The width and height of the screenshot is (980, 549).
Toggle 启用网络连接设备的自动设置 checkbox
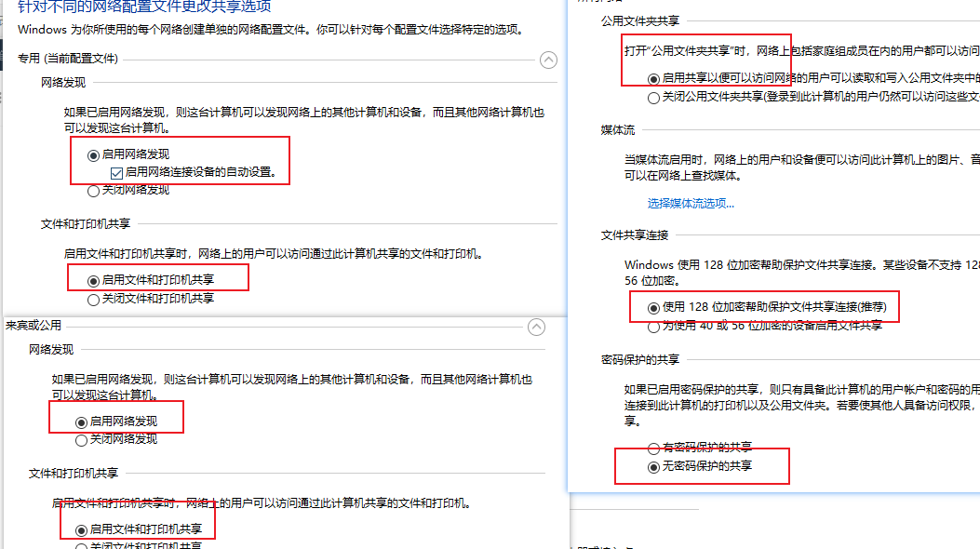[116, 173]
